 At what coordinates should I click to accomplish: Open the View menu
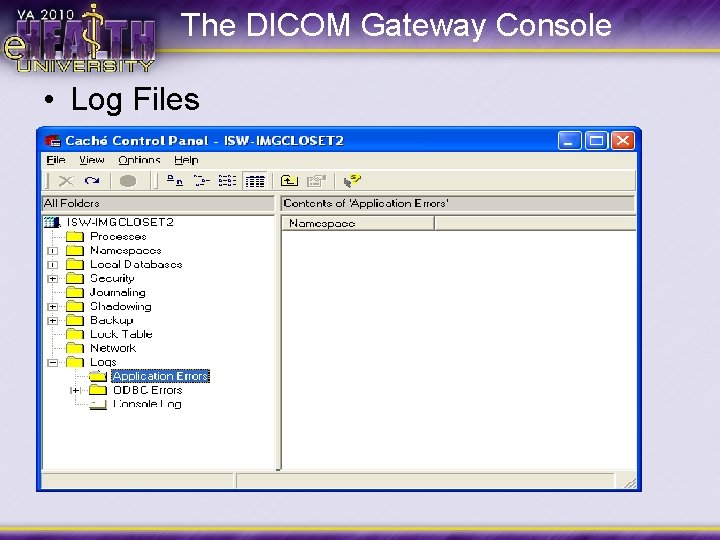91,160
